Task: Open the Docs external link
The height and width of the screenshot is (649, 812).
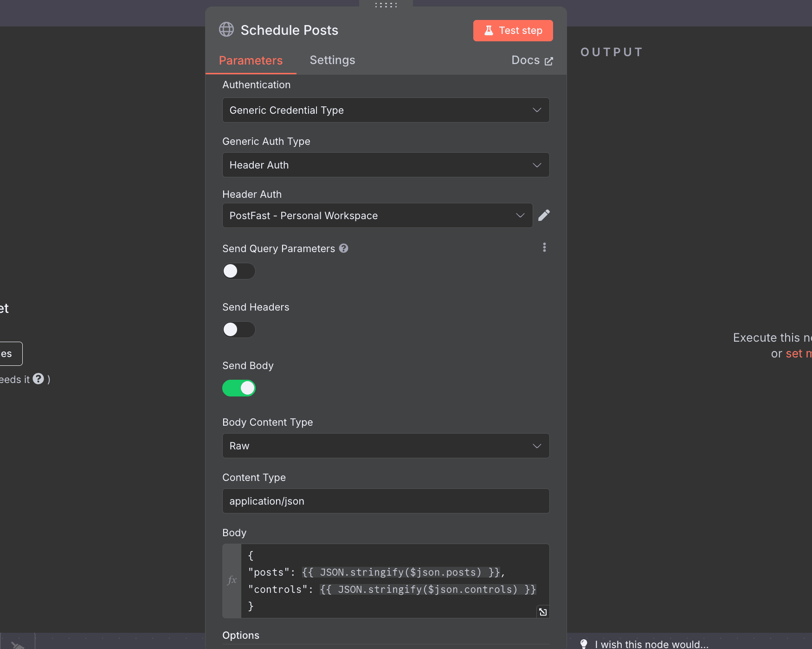Action: pyautogui.click(x=532, y=60)
